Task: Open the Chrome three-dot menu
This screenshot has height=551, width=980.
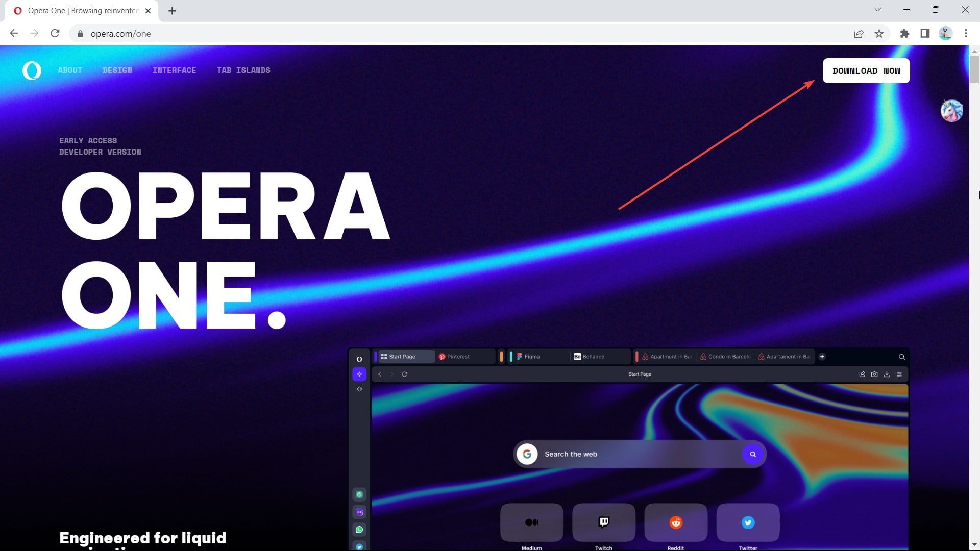Action: (966, 34)
